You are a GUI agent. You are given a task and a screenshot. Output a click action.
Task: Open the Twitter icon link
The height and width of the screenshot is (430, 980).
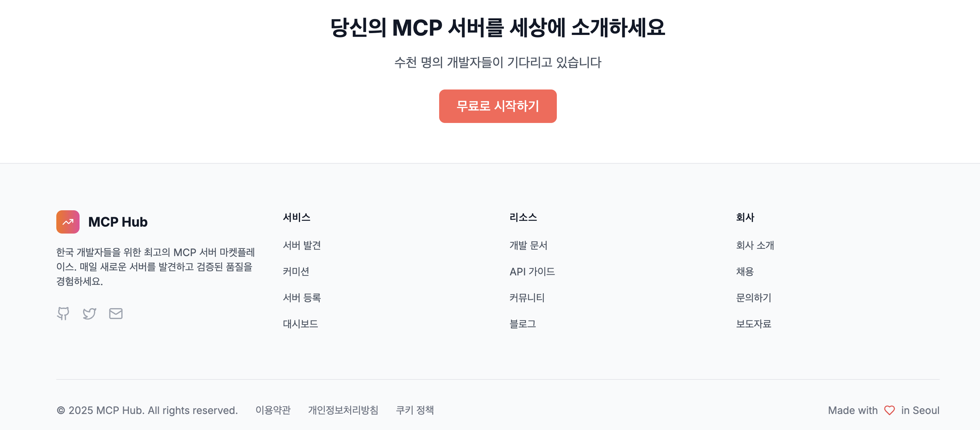coord(90,314)
